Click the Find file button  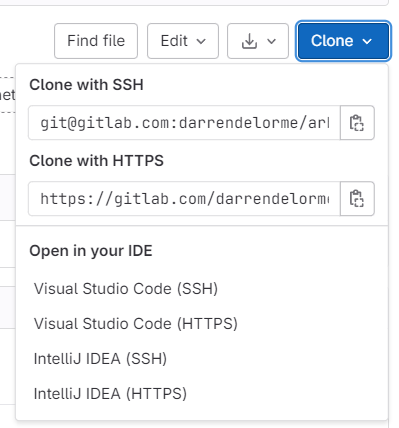click(x=96, y=41)
